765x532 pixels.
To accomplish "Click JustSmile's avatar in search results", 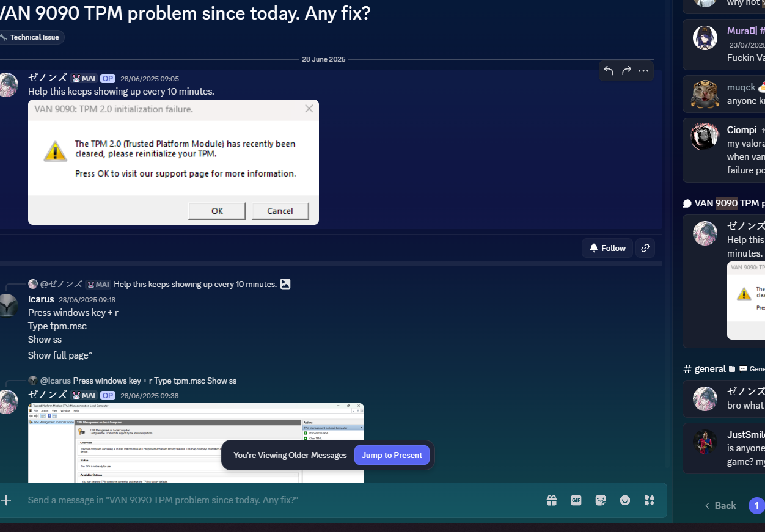I will tap(705, 442).
